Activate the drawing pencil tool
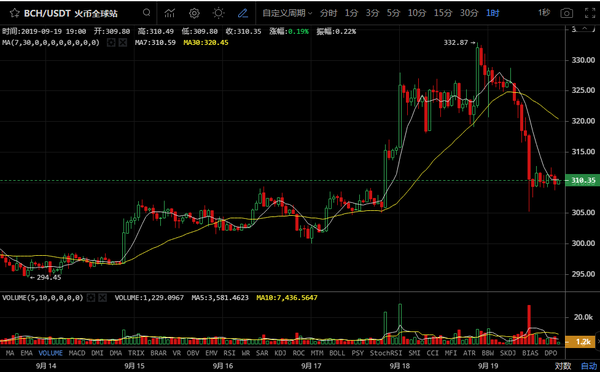 [243, 13]
